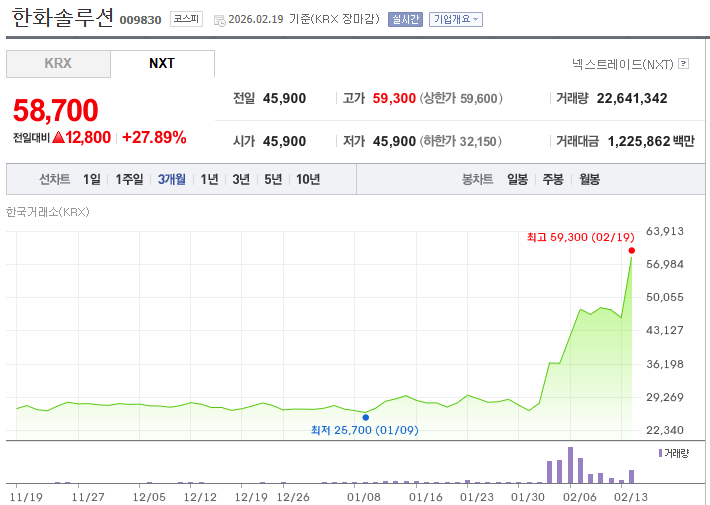Select the NXT tab

[x=162, y=63]
